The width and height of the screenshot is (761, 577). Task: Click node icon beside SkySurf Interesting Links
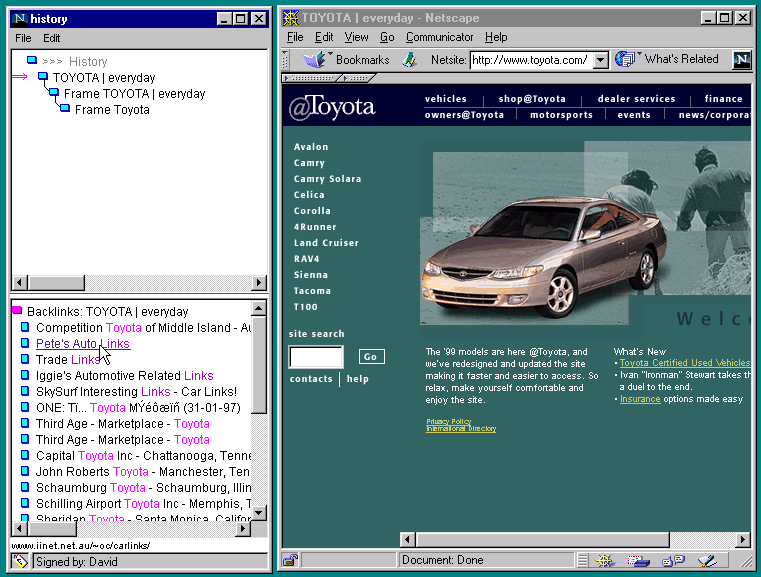(x=25, y=391)
